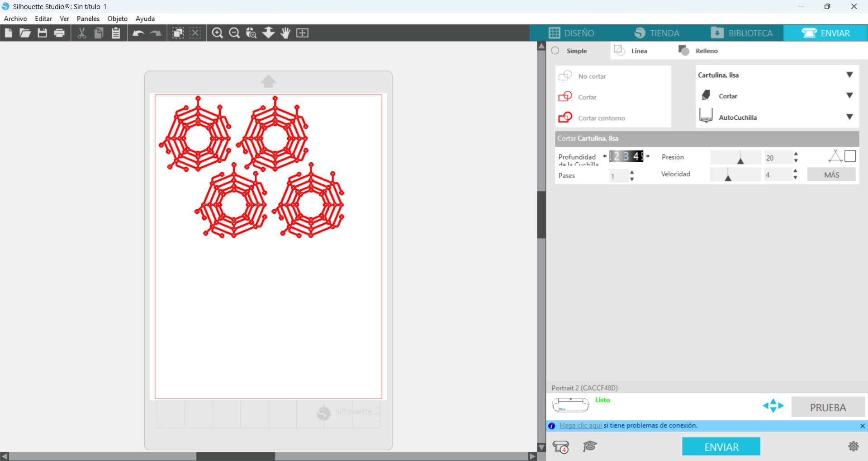Click the Save file icon

[x=42, y=33]
